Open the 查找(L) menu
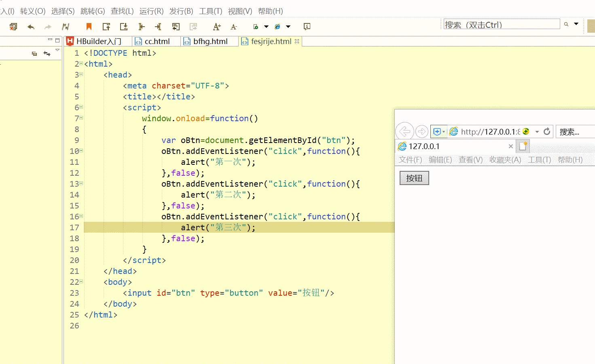Viewport: 595px width, 364px height. 122,11
